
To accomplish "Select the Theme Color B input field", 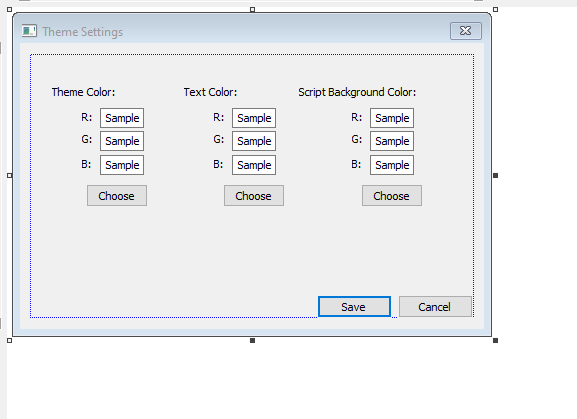I will [122, 165].
